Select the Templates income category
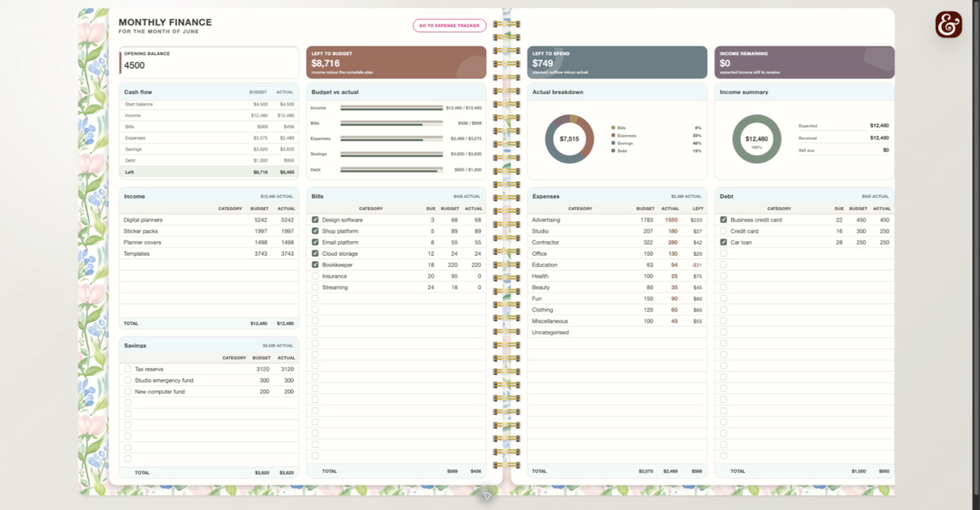The image size is (980, 510). tap(136, 254)
